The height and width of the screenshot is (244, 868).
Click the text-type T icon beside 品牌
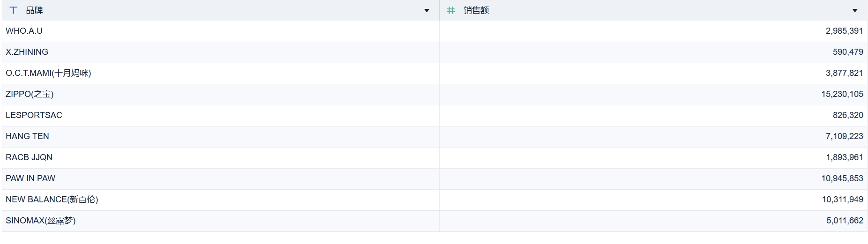click(14, 10)
